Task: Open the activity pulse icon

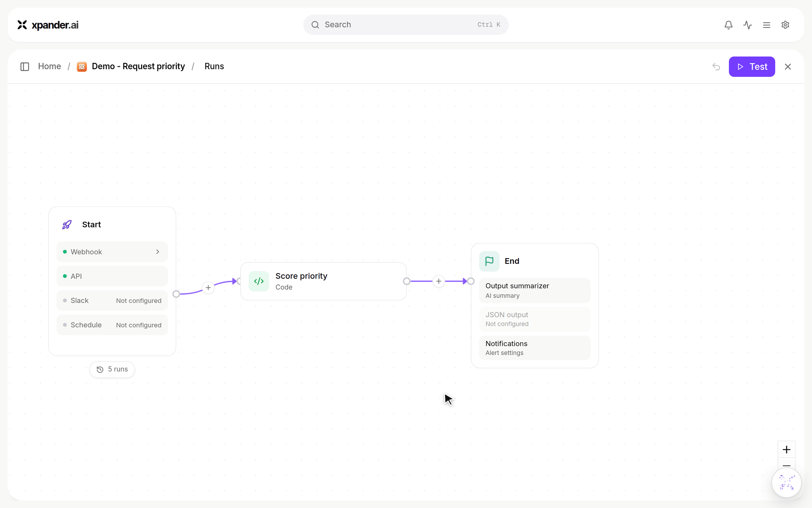Action: [748, 25]
